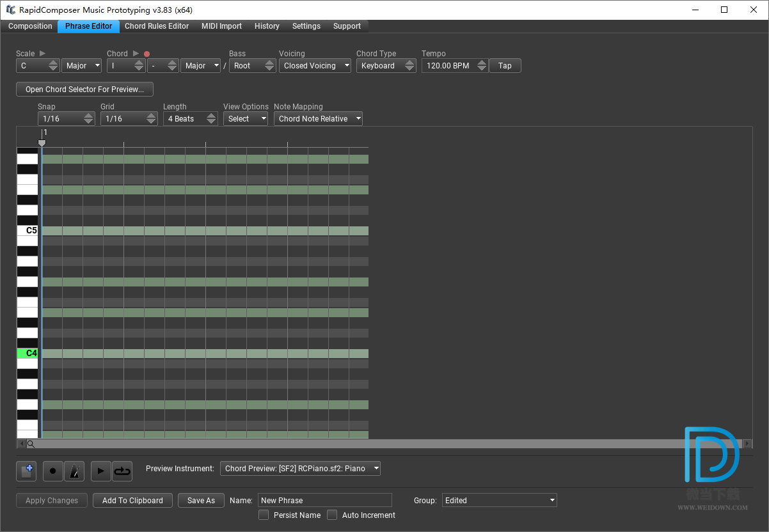Click the play arrow next to Scale
Viewport: 769px width, 532px height.
(x=42, y=54)
